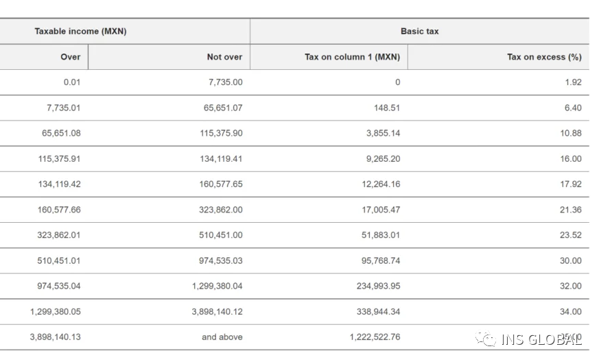This screenshot has width=601, height=364.
Task: Click the "and above" cell
Action: click(222, 337)
